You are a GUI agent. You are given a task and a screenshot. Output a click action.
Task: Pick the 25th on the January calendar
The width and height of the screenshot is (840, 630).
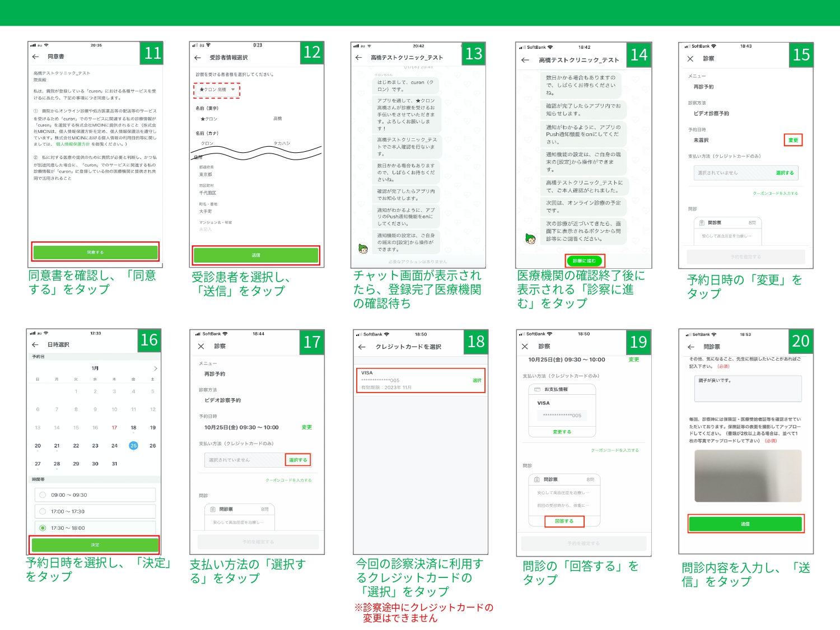[x=133, y=446]
